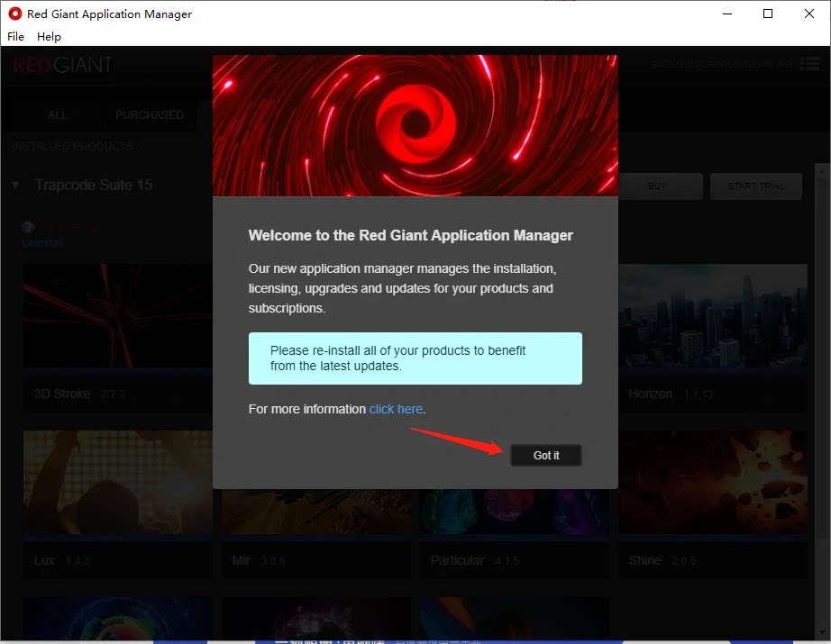
Task: Click the Uninstall link
Action: click(x=42, y=243)
